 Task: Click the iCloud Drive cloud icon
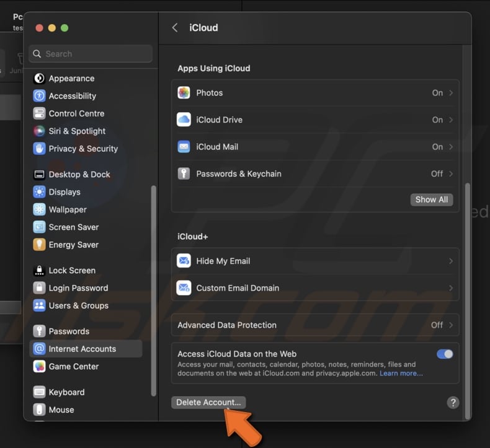point(184,120)
